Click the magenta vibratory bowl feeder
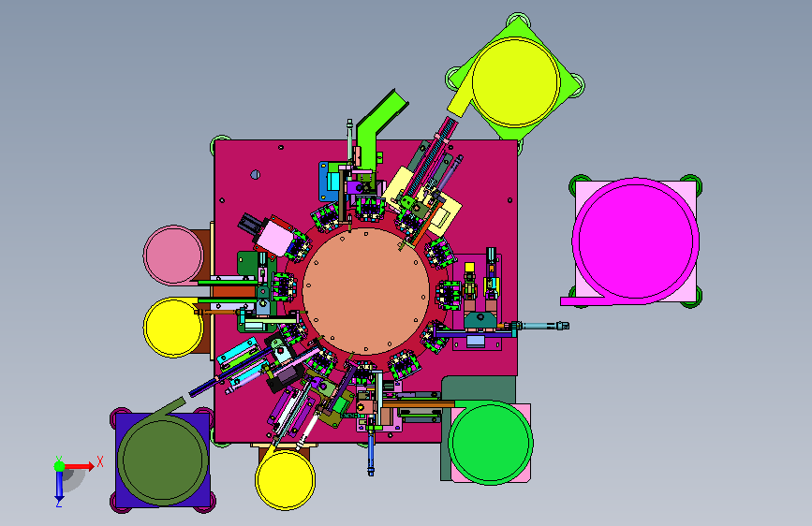The height and width of the screenshot is (526, 812). point(635,241)
